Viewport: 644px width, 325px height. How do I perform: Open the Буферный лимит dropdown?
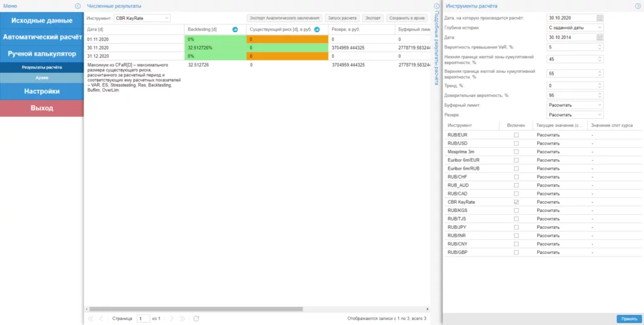tap(574, 105)
